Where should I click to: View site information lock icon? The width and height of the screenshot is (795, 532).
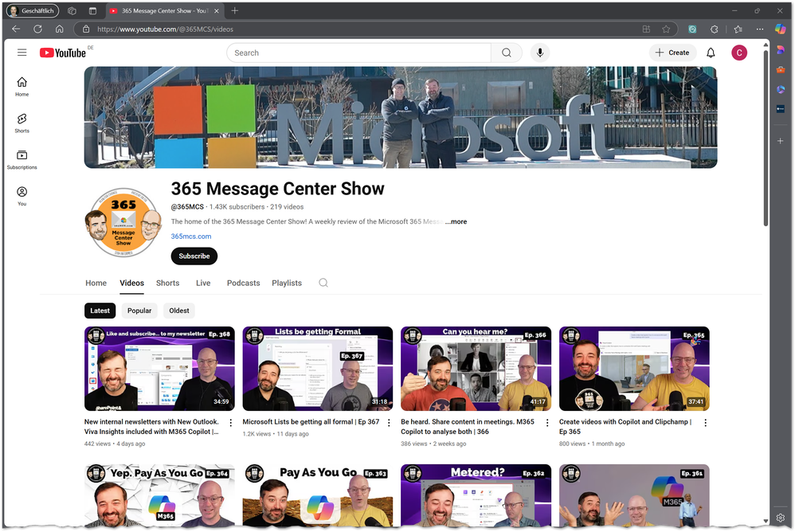tap(86, 29)
